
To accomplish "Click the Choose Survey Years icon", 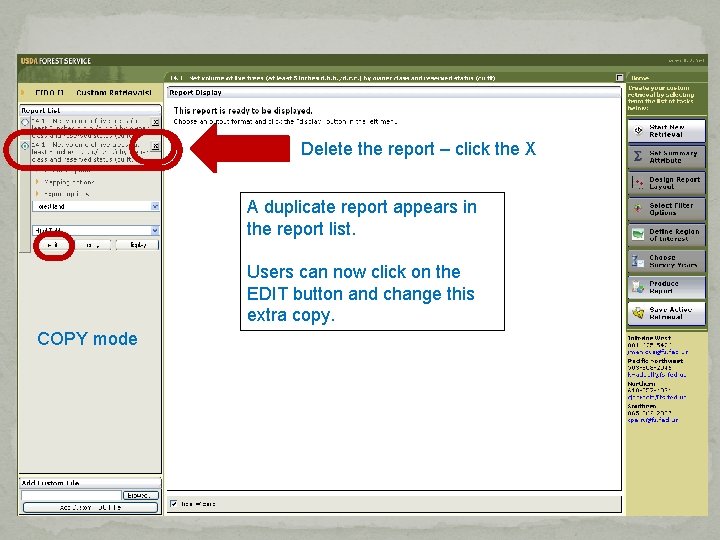I will [638, 261].
